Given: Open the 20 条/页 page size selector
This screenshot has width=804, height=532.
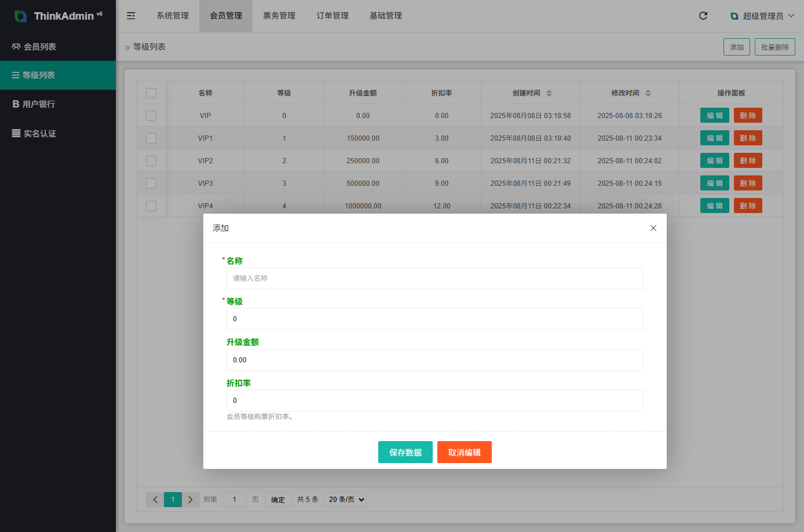Looking at the screenshot, I should pyautogui.click(x=345, y=500).
